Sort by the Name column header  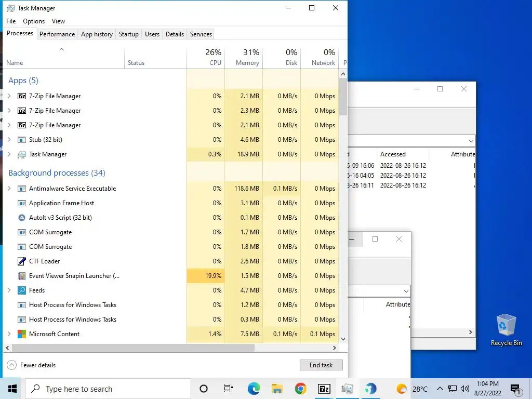click(x=64, y=57)
